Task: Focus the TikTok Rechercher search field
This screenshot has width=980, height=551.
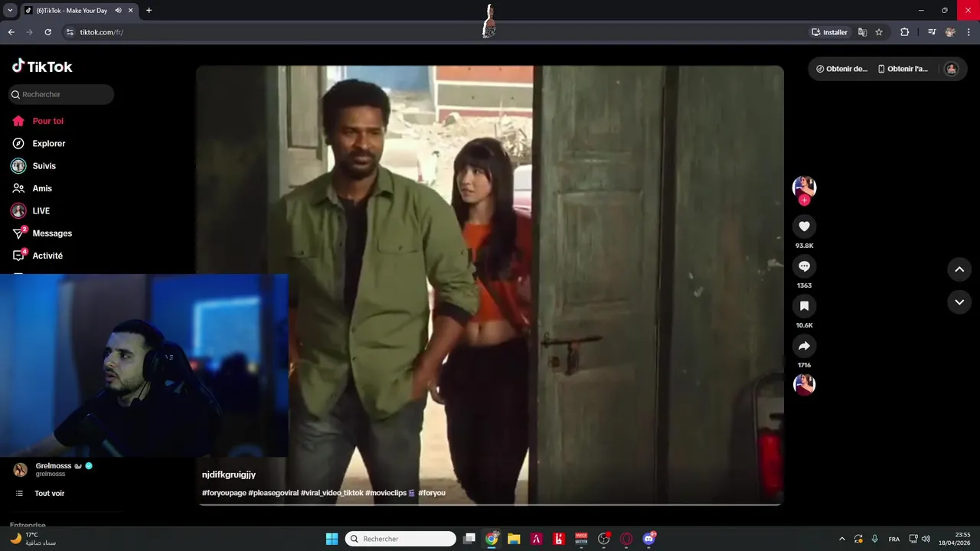Action: point(61,94)
